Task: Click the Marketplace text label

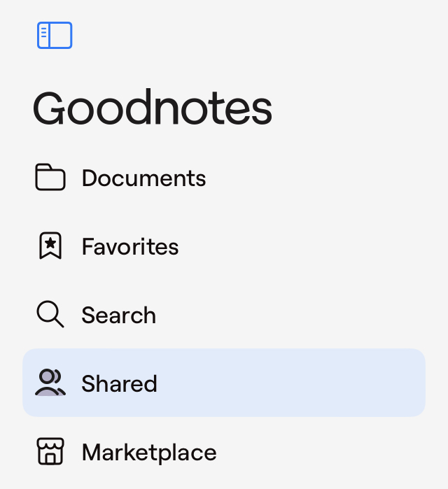Action: [148, 453]
